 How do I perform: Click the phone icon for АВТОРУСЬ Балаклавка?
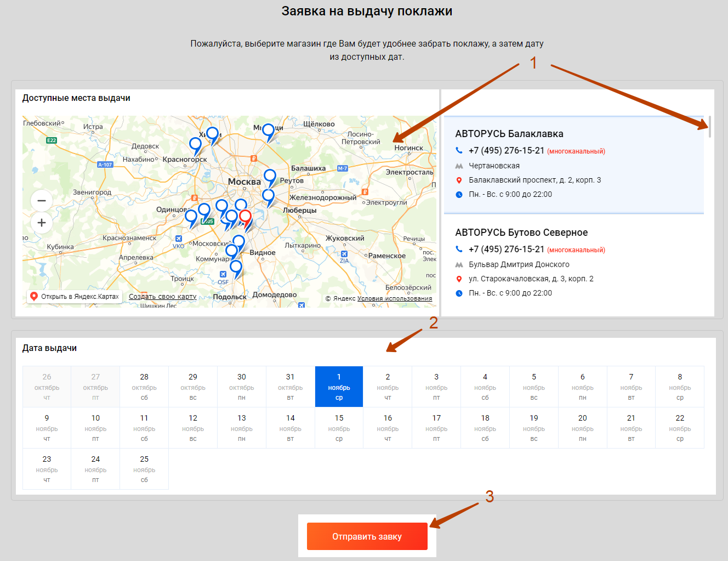click(x=459, y=150)
